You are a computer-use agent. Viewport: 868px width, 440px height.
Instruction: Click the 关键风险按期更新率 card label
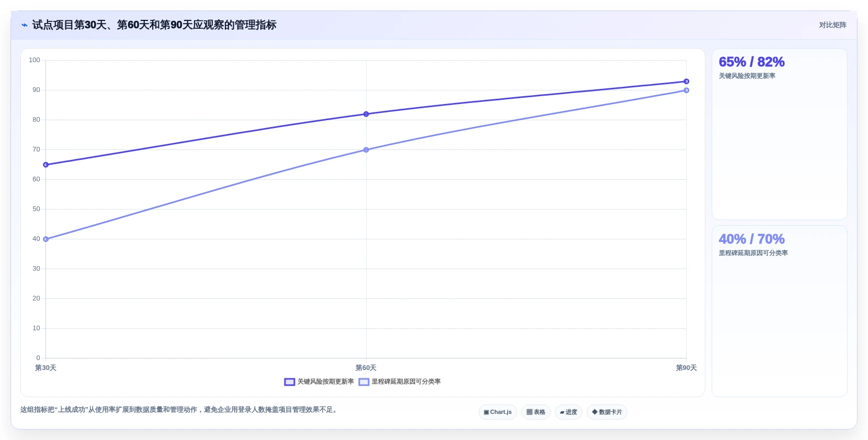point(747,76)
